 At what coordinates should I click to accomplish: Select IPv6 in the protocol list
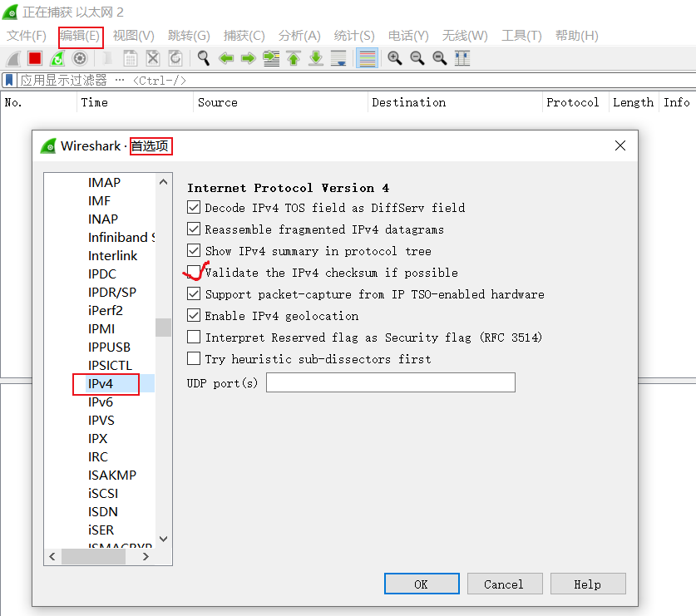[101, 402]
